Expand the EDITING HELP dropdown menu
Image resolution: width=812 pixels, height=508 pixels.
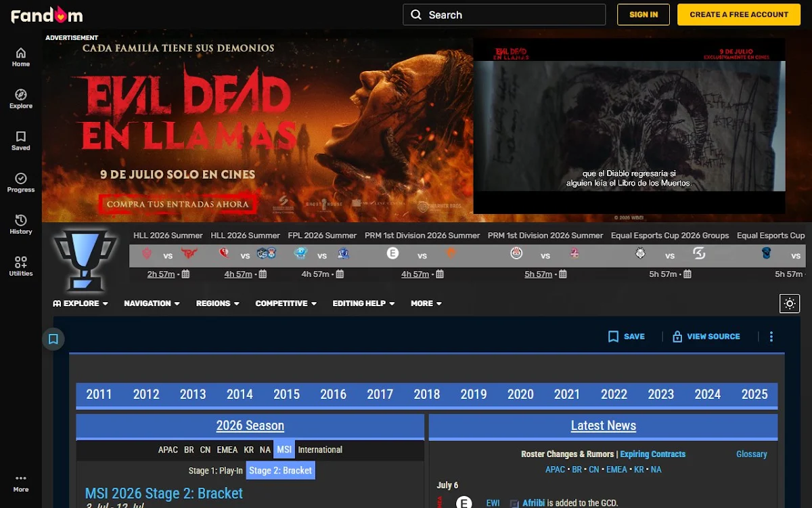pos(363,303)
